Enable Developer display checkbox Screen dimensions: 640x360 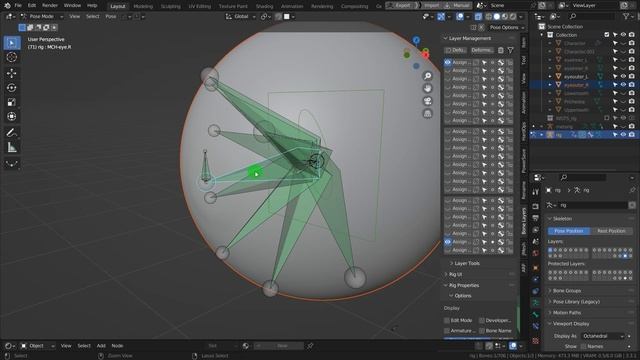[482, 320]
